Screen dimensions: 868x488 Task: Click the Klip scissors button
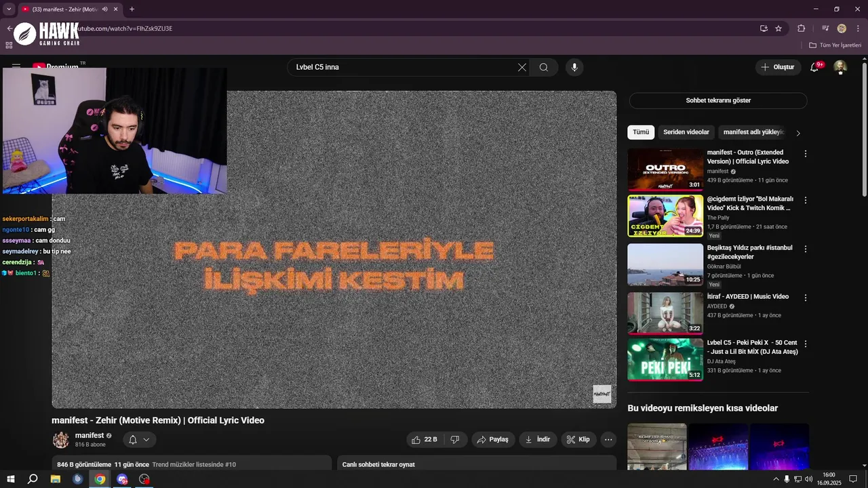coord(578,439)
